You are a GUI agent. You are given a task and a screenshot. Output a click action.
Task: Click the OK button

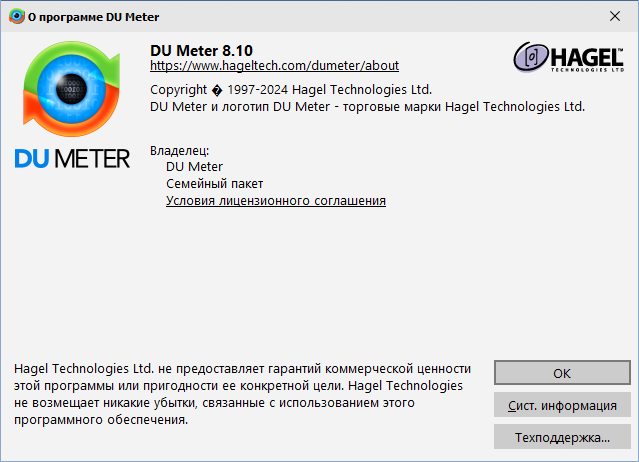(x=562, y=373)
